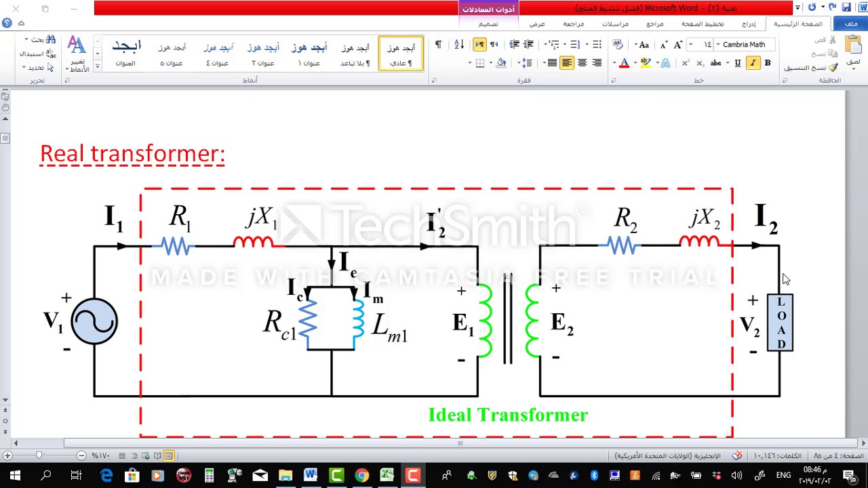Viewport: 868px width, 488px height.
Task: Select the Format Painter brush
Action: pyautogui.click(x=833, y=68)
